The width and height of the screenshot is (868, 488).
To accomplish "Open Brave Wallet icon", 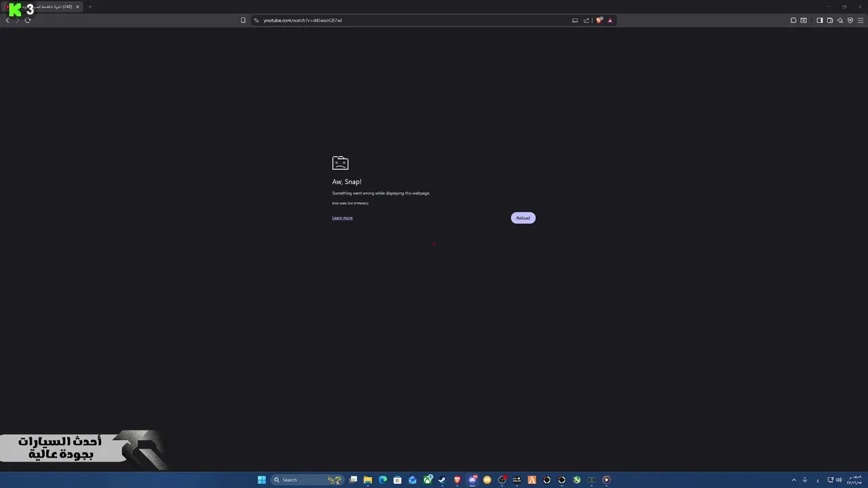I will [x=830, y=20].
